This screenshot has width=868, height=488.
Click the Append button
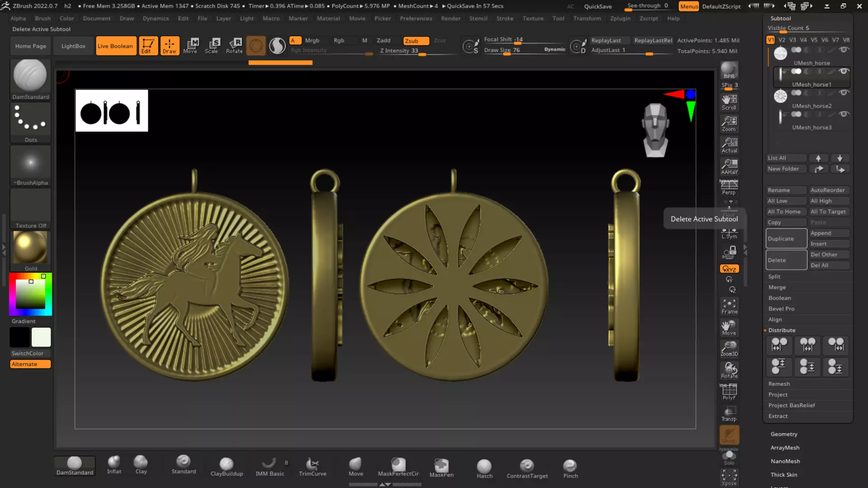click(829, 233)
